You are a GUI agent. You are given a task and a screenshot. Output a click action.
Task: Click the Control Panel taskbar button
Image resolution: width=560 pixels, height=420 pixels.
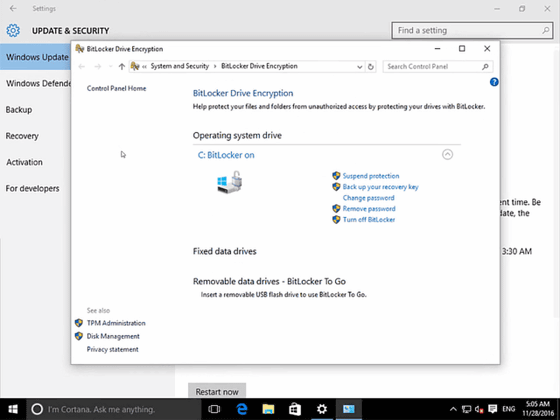[x=349, y=409]
